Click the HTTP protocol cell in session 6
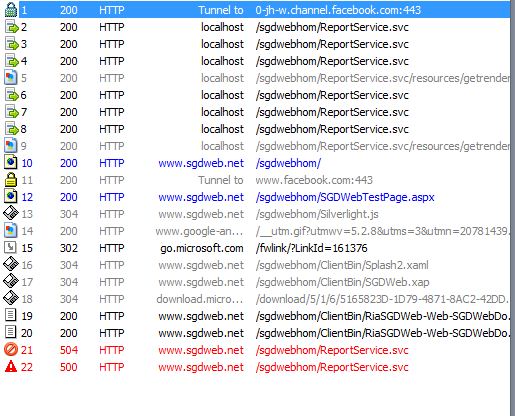Screen dimensions: 515x416 pyautogui.click(x=112, y=95)
